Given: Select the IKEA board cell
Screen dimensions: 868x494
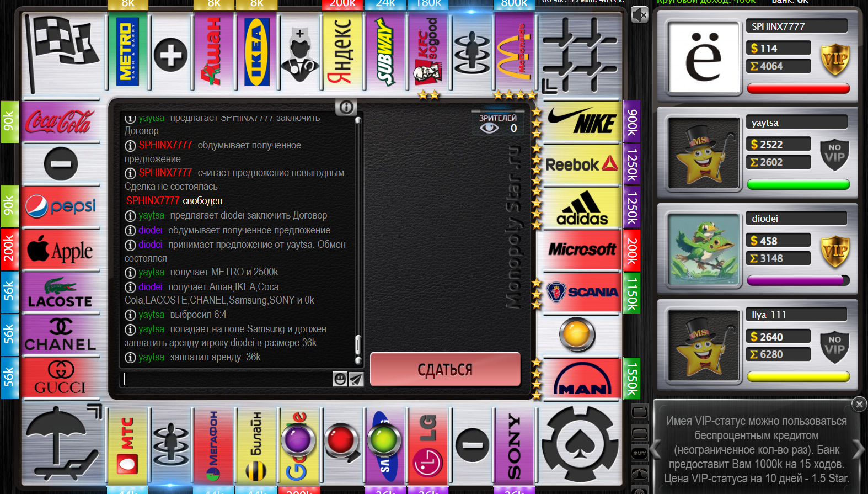Looking at the screenshot, I should [257, 51].
